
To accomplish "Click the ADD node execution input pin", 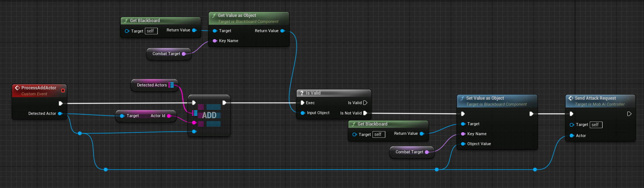I will coord(194,103).
